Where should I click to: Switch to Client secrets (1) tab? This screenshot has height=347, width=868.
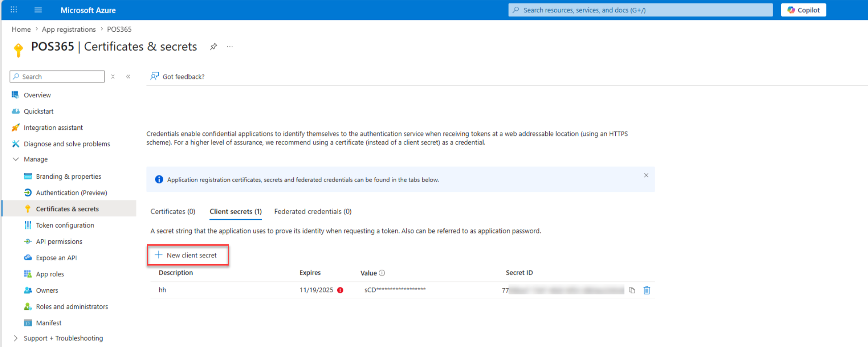pos(236,212)
